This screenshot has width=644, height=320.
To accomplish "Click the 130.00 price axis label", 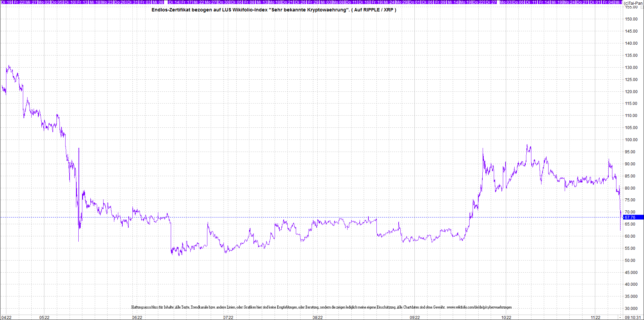I will 631,68.
